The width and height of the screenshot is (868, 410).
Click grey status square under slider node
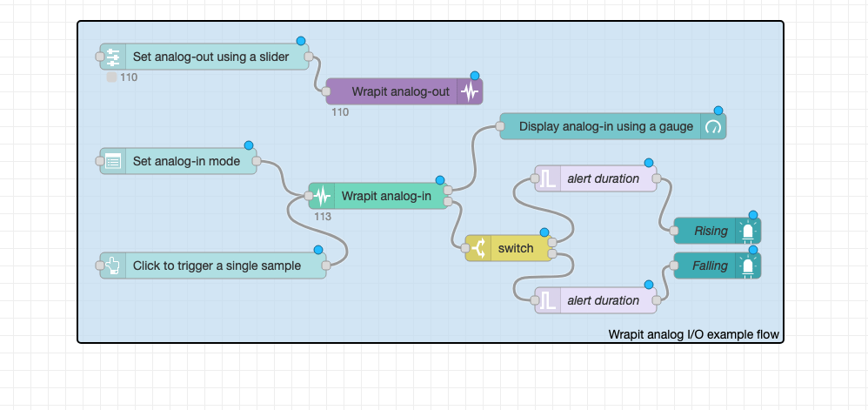tap(112, 77)
